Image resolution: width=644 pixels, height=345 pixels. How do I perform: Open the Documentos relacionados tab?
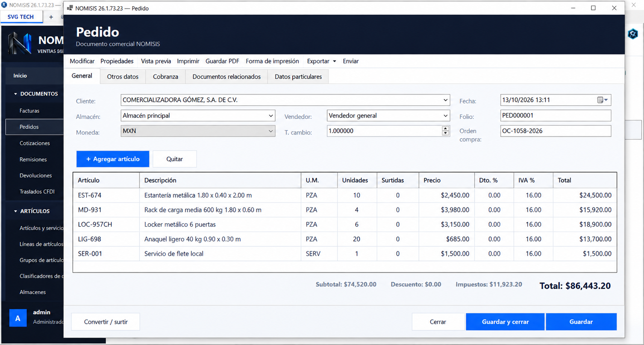coord(226,77)
